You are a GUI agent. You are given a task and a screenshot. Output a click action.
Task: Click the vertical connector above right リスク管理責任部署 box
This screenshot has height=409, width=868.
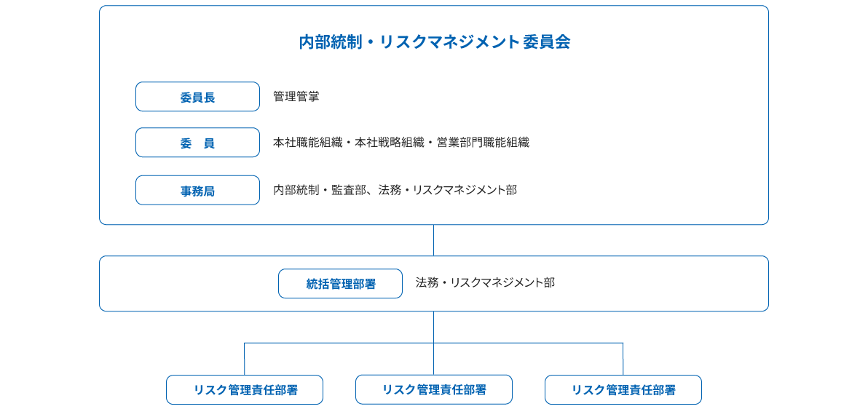623,359
